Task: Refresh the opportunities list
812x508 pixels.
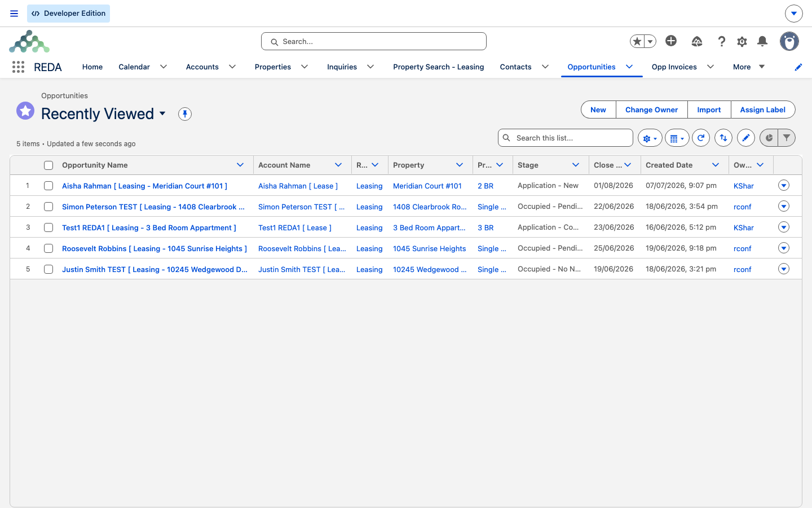Action: tap(701, 138)
